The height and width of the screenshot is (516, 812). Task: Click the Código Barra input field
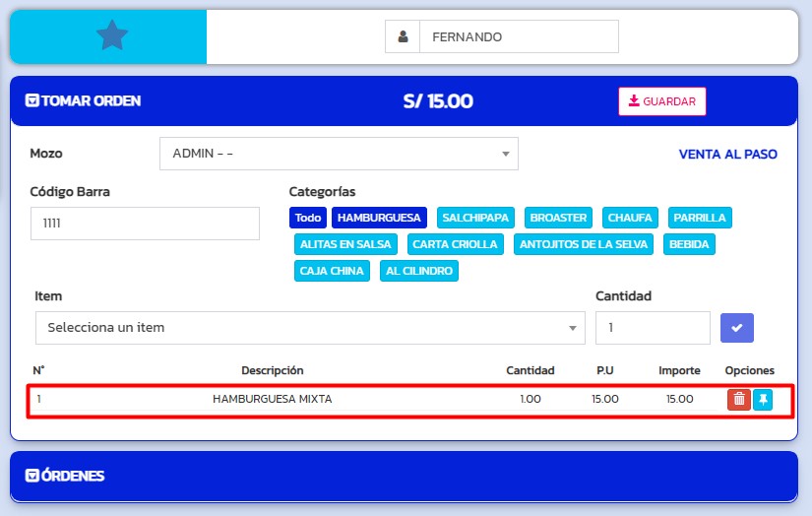click(x=145, y=224)
